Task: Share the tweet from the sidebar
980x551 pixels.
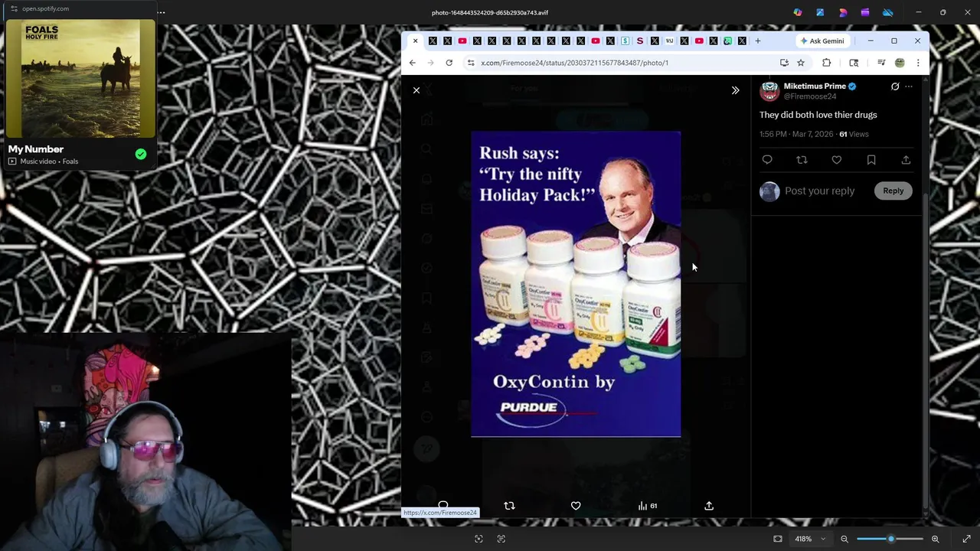Action: click(906, 160)
